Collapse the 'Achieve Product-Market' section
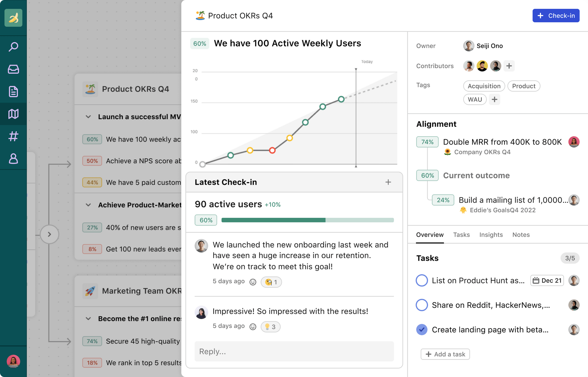 click(x=88, y=205)
